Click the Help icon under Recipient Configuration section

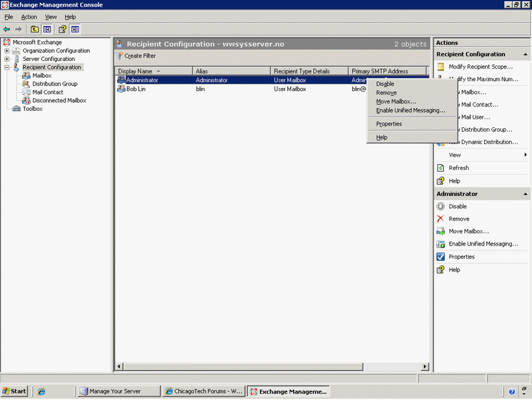(440, 181)
